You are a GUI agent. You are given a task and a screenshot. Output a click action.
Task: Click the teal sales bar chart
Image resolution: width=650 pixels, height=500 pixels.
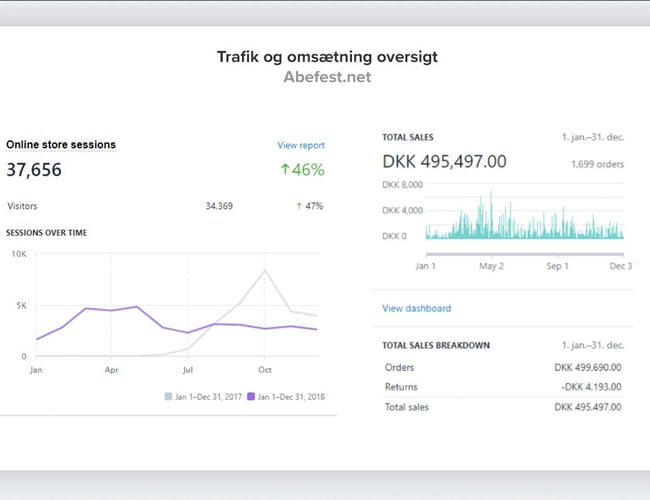point(523,222)
